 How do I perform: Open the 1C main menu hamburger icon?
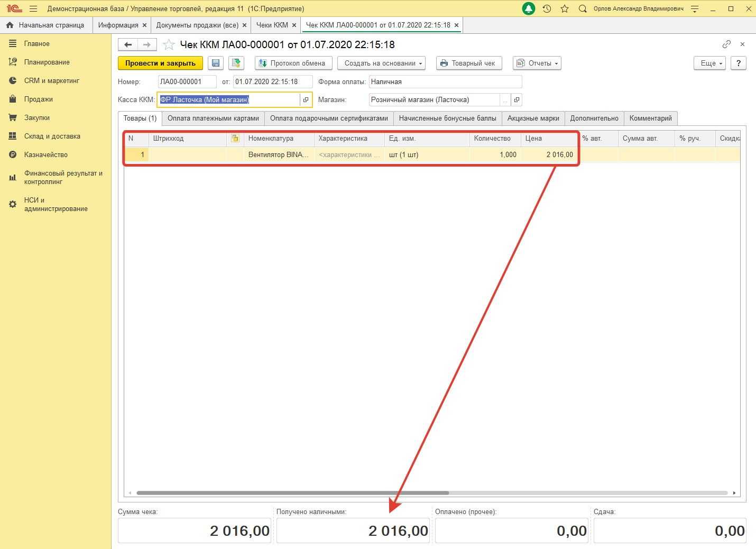33,8
